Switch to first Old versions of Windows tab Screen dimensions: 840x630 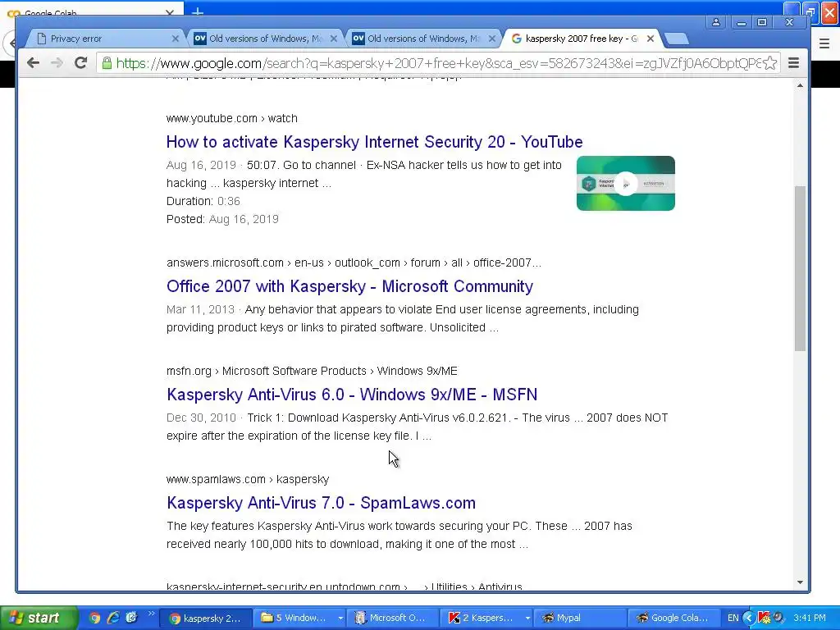(265, 39)
